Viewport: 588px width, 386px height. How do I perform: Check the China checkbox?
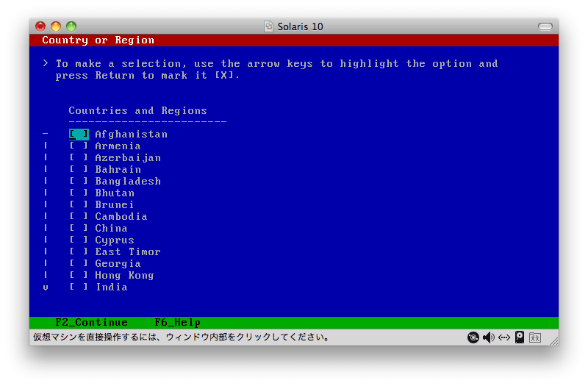[79, 229]
